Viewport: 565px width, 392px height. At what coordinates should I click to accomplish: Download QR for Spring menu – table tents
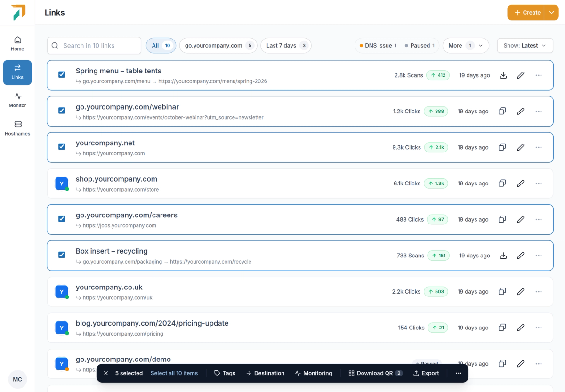(503, 75)
